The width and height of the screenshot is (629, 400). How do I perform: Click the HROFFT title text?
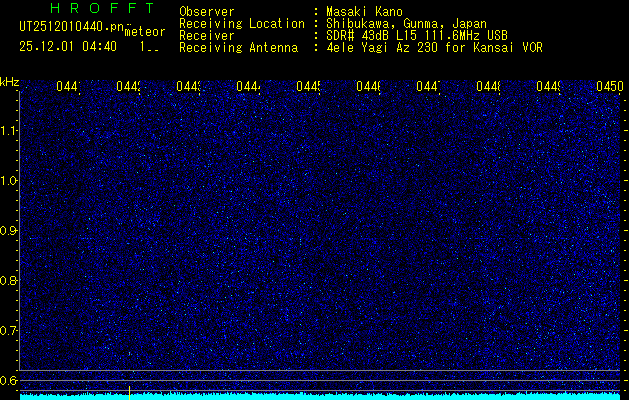click(x=103, y=8)
